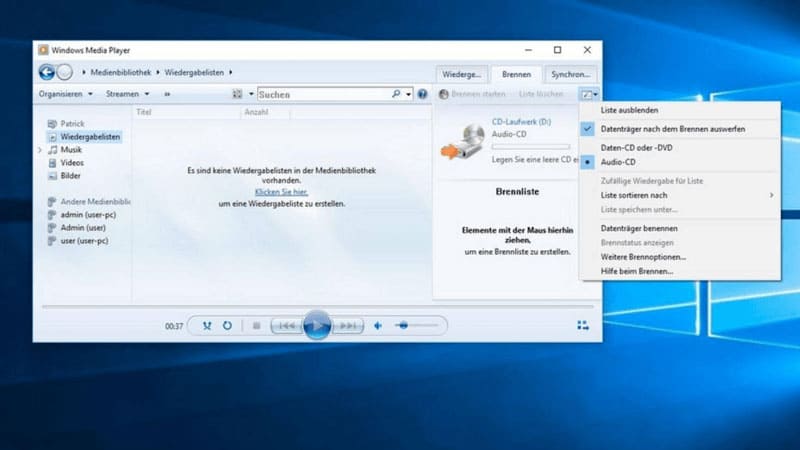Click the playback seek bar
Image resolution: width=800 pixels, height=450 pixels.
point(317,307)
